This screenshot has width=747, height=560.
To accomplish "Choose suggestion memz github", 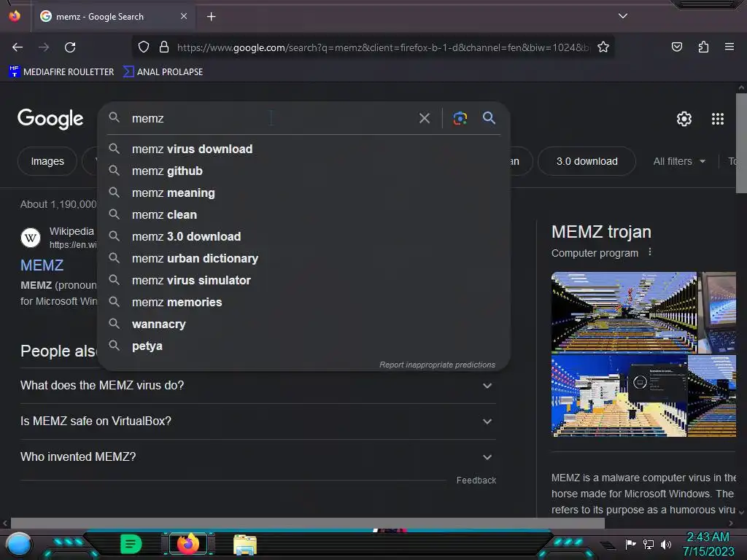I will [304, 171].
